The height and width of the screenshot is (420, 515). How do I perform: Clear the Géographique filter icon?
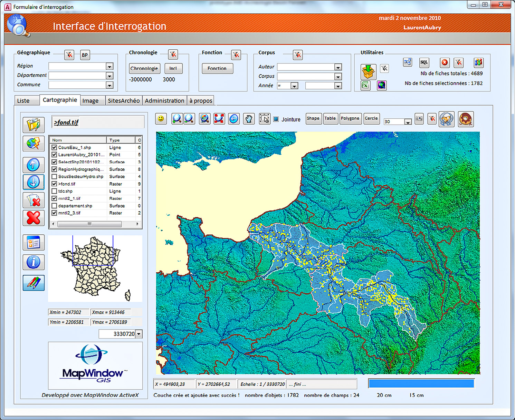click(x=69, y=55)
